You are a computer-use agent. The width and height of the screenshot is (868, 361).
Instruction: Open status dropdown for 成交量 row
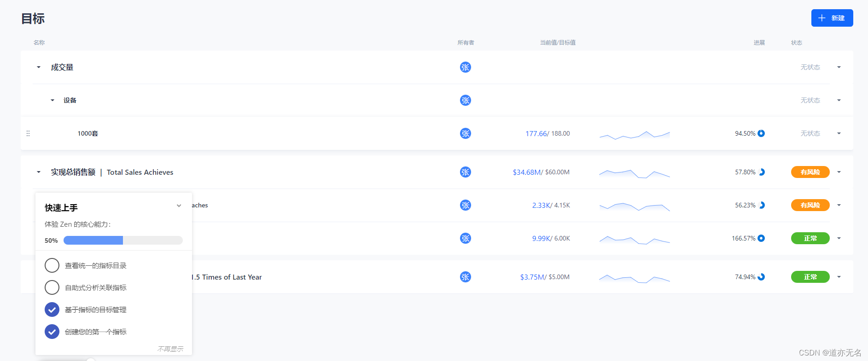pos(839,67)
